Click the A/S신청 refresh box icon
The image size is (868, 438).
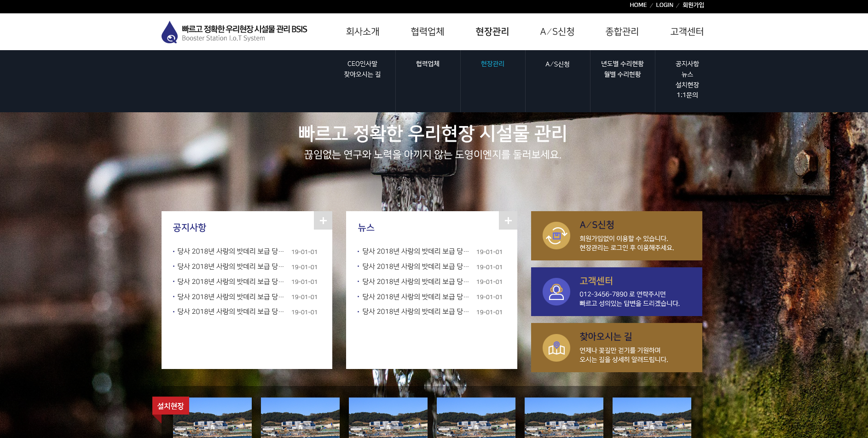pyautogui.click(x=556, y=236)
